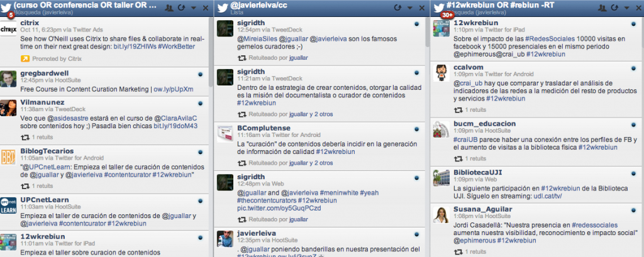644x257 pixels.
Task: Open people icon in curso OR conferencia column header
Action: (169, 8)
